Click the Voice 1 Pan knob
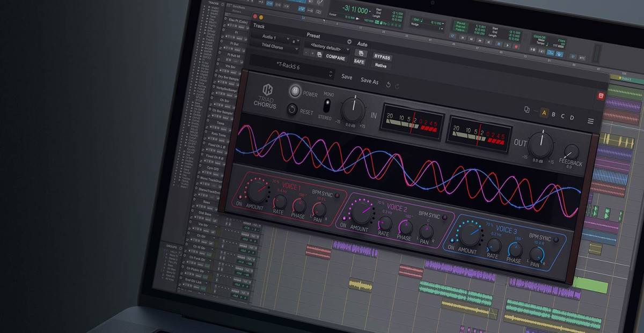 (x=320, y=210)
